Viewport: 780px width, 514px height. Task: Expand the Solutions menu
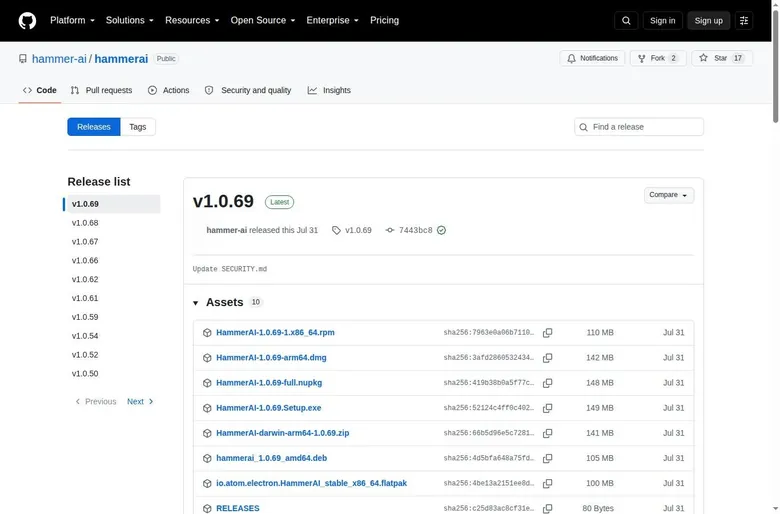tap(129, 20)
